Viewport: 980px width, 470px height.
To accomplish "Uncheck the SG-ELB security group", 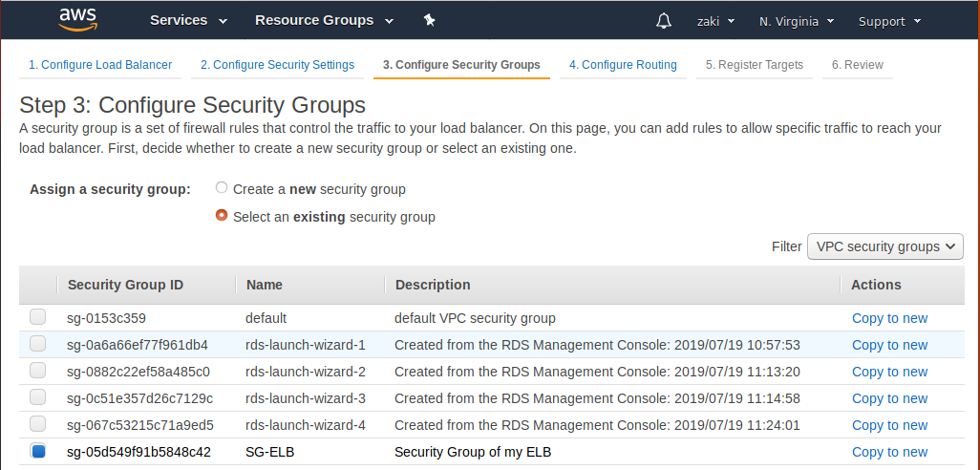I will (37, 451).
